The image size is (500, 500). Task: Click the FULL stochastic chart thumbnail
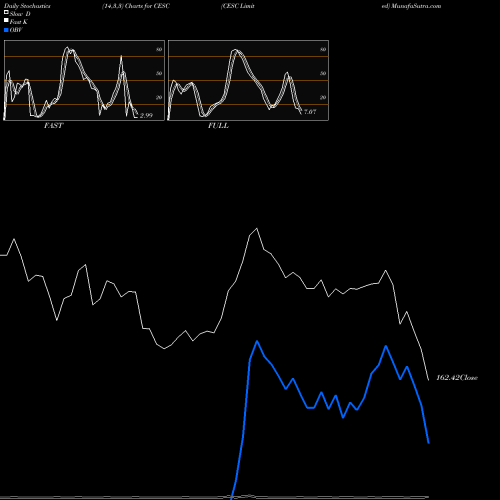pyautogui.click(x=248, y=80)
